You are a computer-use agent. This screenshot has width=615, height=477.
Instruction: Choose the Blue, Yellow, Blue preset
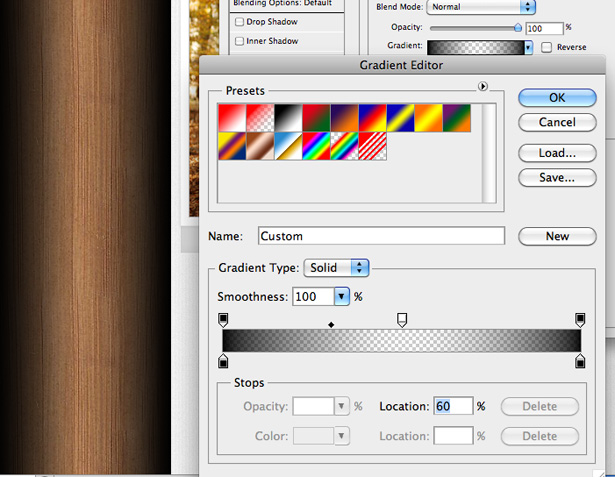400,118
